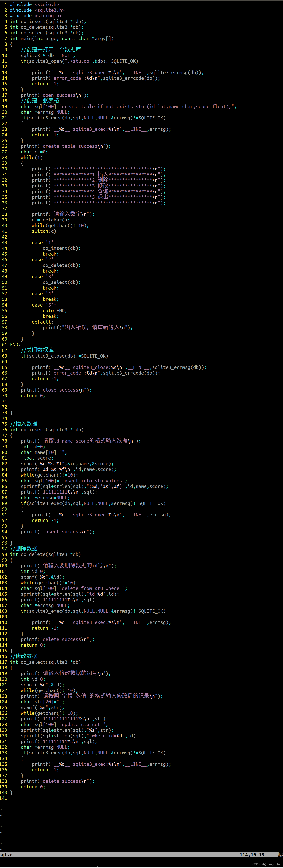Click the 'update stu set' line

[x=65, y=725]
